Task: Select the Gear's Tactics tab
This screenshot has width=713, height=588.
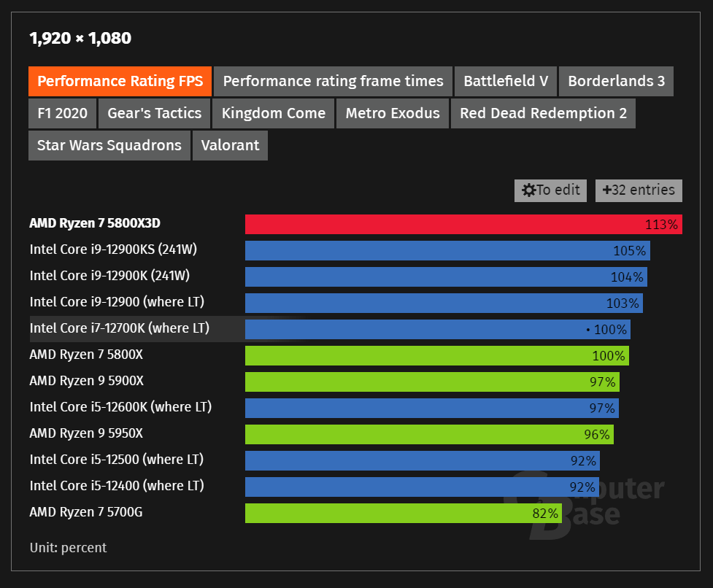Action: [155, 114]
